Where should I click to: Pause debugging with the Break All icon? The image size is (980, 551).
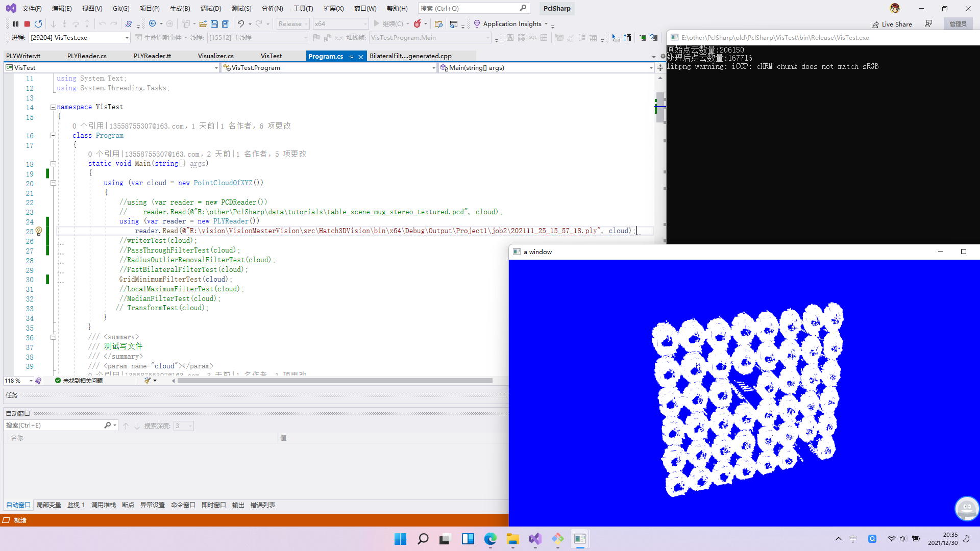[16, 23]
